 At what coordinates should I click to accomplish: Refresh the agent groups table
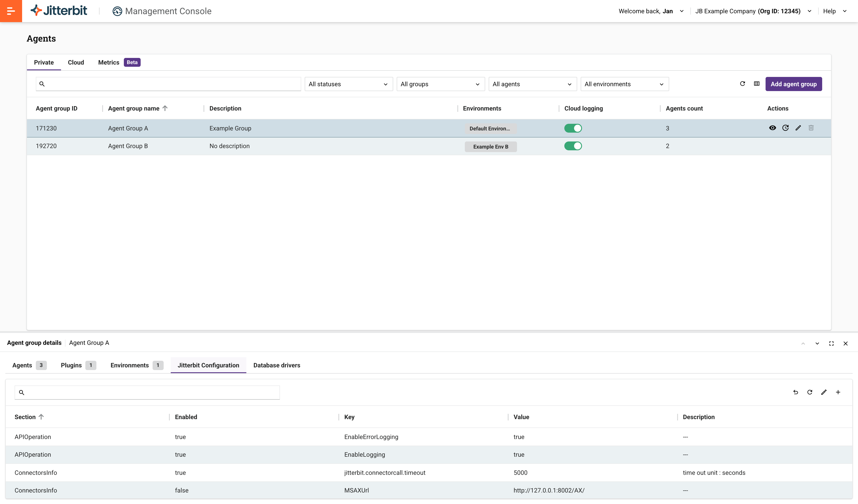743,84
